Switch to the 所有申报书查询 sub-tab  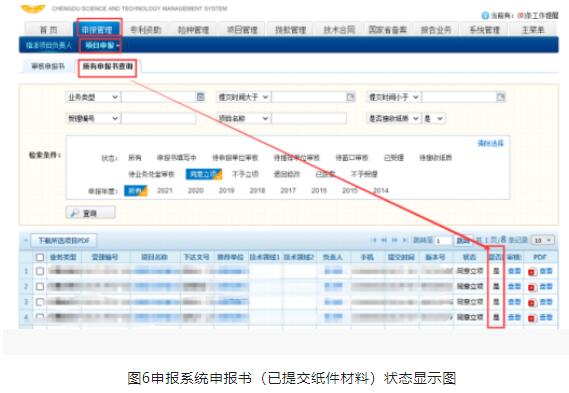pyautogui.click(x=108, y=66)
